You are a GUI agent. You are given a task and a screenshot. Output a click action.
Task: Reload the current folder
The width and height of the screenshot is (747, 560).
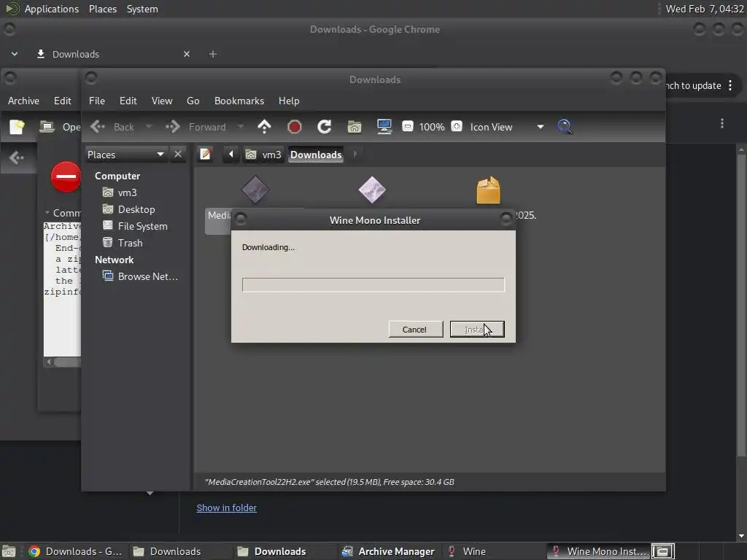point(325,127)
